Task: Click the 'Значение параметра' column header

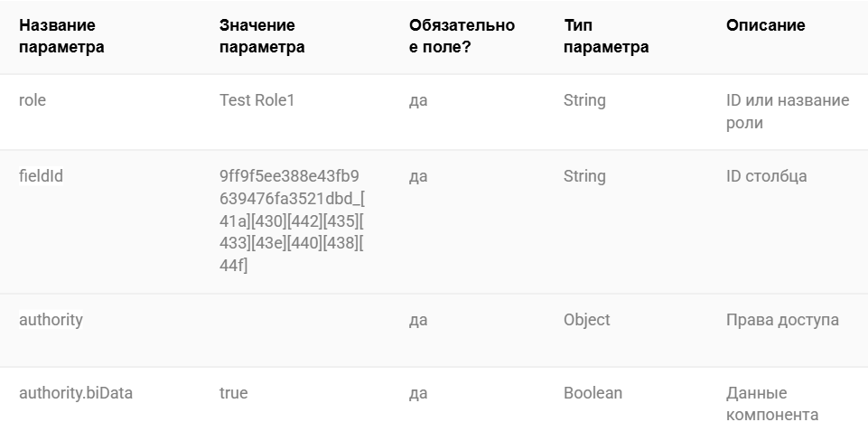Action: [262, 36]
